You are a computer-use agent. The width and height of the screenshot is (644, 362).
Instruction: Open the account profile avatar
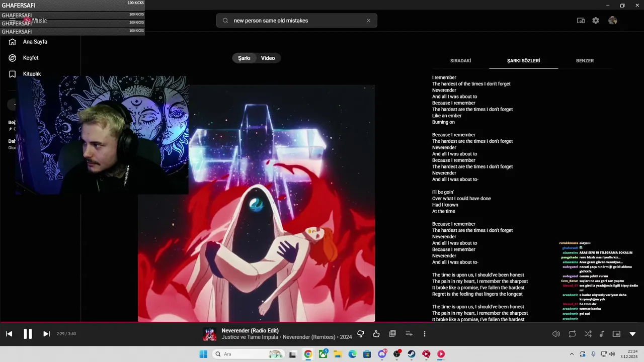click(x=612, y=21)
